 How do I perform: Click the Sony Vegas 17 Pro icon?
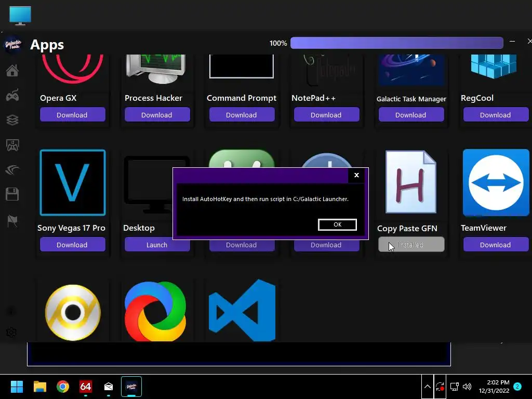tap(73, 182)
